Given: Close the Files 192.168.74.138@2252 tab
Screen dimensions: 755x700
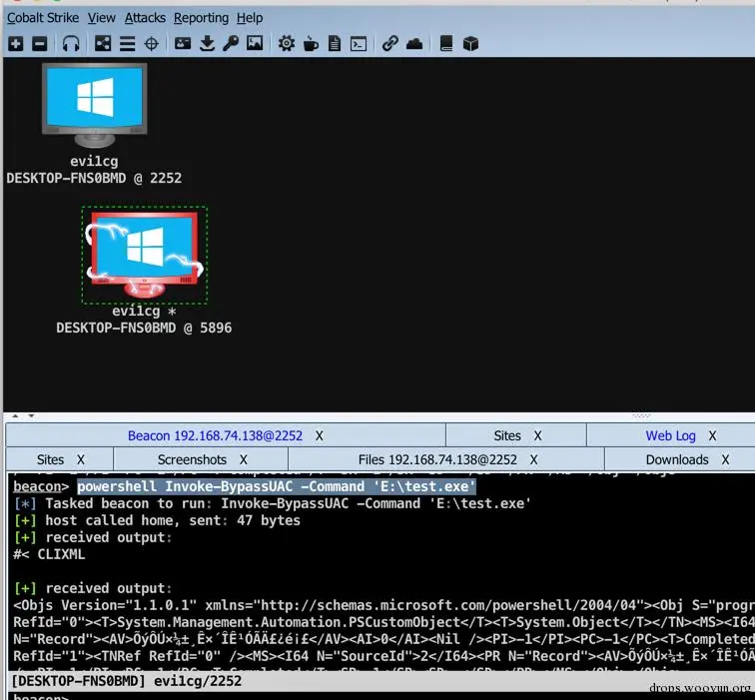Looking at the screenshot, I should pos(534,460).
